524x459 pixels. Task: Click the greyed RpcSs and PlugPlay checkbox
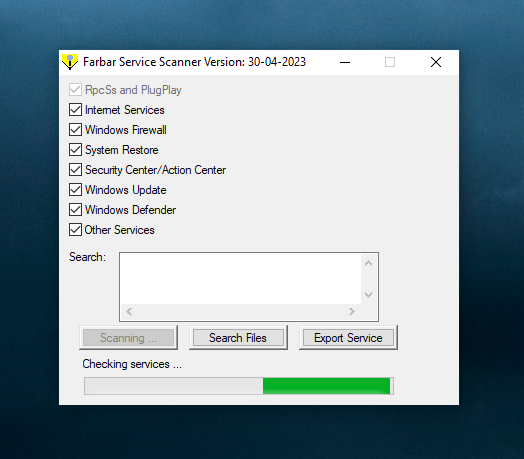(76, 90)
